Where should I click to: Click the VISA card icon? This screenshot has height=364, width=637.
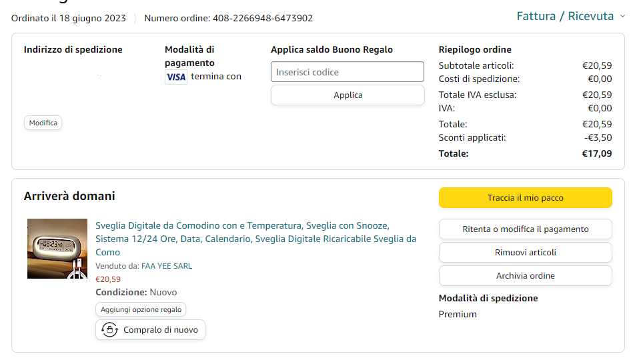176,77
